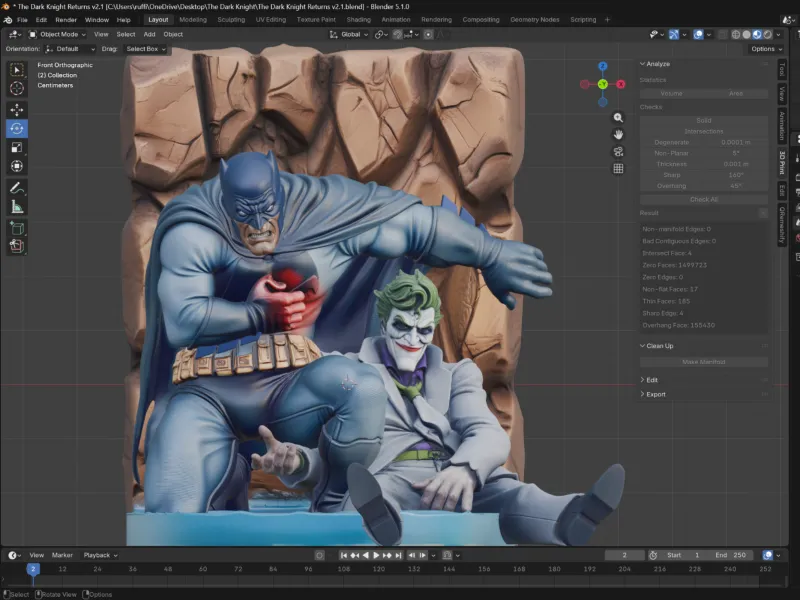Play the animation in reverse

pos(365,555)
